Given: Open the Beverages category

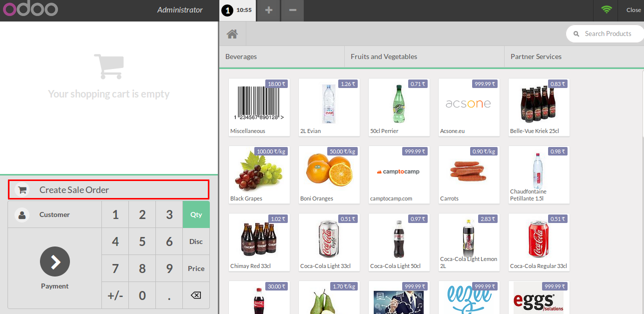Looking at the screenshot, I should point(282,56).
